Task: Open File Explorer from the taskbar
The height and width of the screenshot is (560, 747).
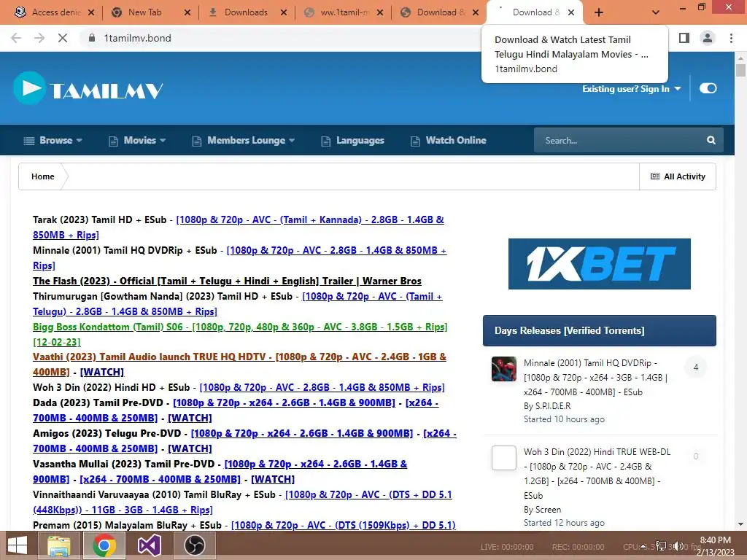Action: click(x=59, y=545)
